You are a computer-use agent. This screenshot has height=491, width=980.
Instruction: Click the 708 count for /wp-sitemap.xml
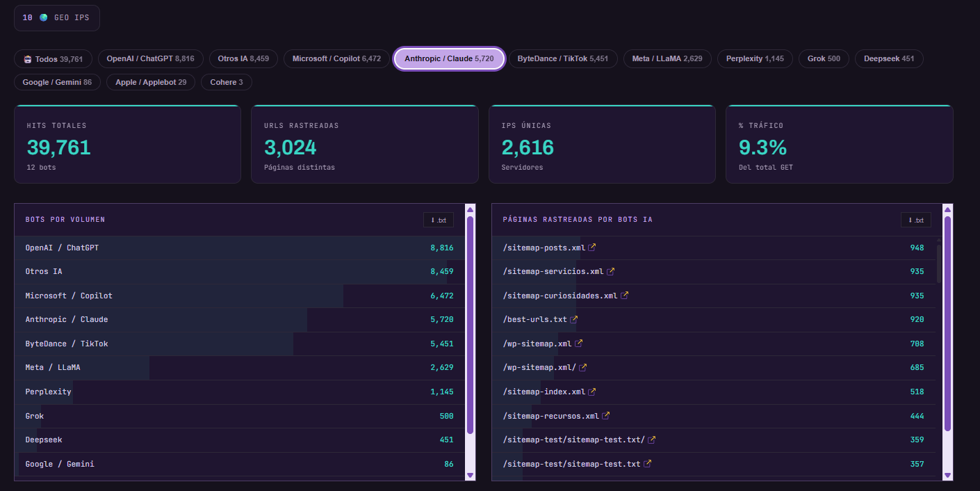click(917, 344)
